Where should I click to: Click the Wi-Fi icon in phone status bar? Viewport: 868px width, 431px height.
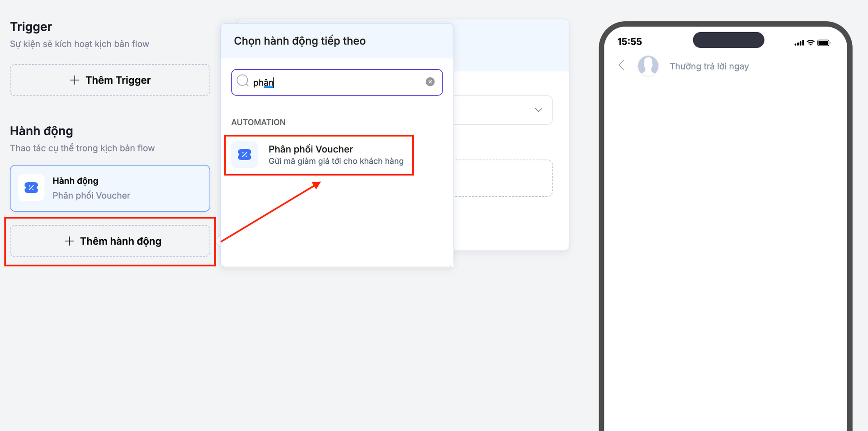point(811,43)
